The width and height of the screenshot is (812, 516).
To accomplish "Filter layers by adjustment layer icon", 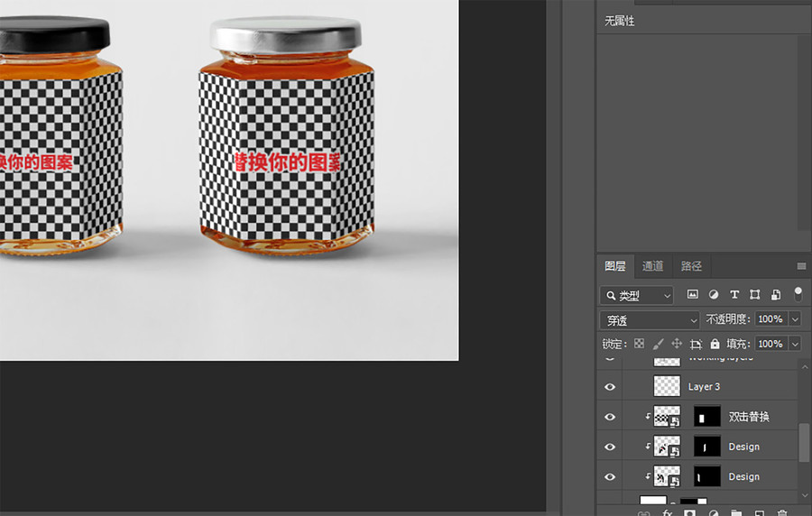I will click(714, 294).
